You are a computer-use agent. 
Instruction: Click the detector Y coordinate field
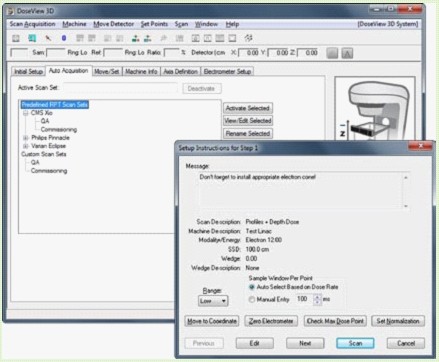(x=278, y=53)
